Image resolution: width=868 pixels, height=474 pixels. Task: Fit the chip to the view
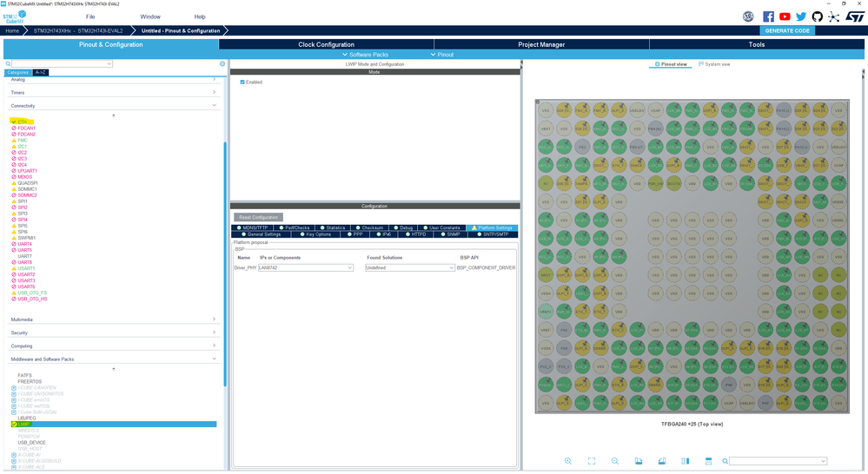tap(591, 461)
